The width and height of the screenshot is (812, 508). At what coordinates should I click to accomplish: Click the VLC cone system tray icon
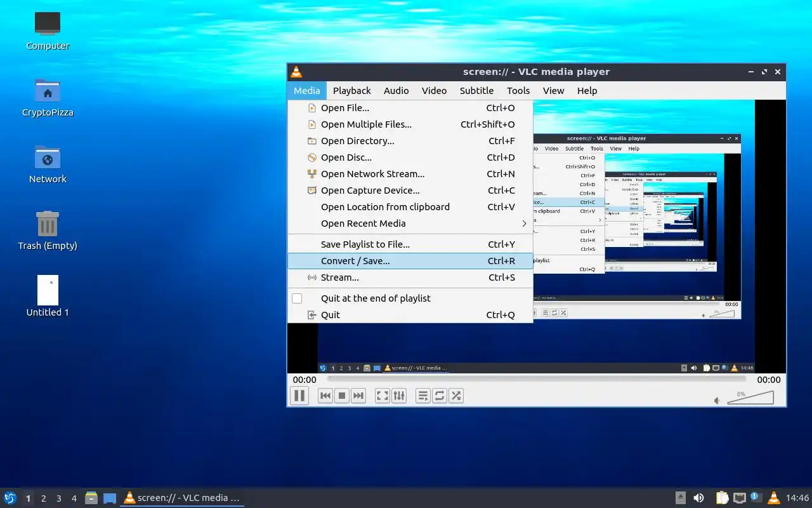click(x=773, y=498)
